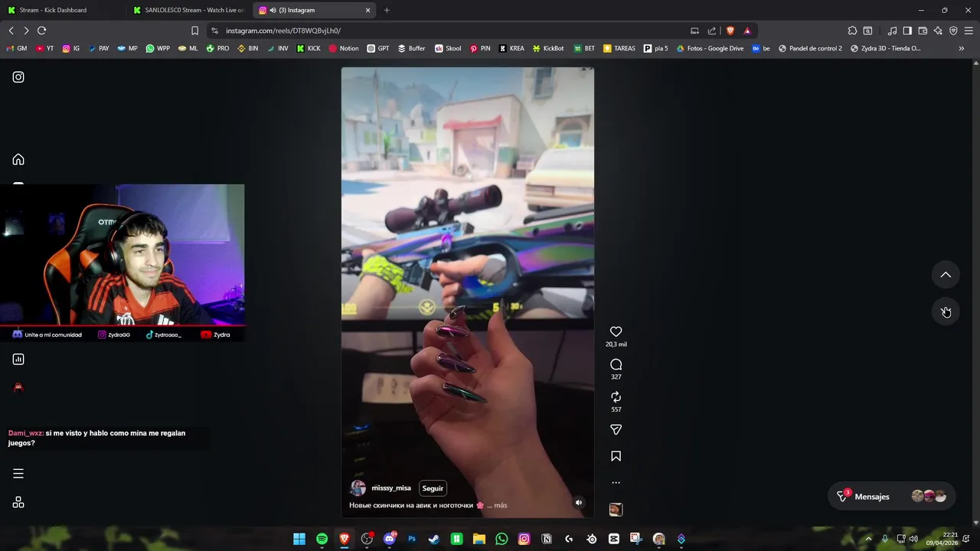Open Brave VPN shield icon
This screenshot has height=551, width=980.
953,31
